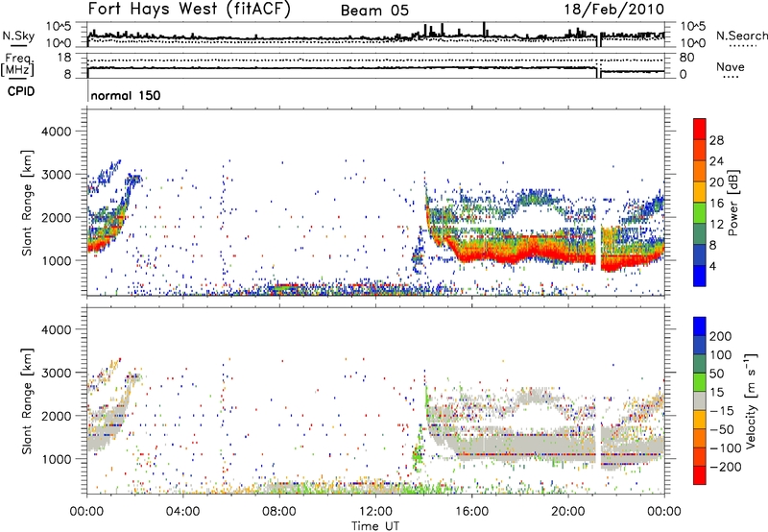This screenshot has height=532, width=768.
Task: Click the 'Nave' legend label
Action: click(730, 66)
